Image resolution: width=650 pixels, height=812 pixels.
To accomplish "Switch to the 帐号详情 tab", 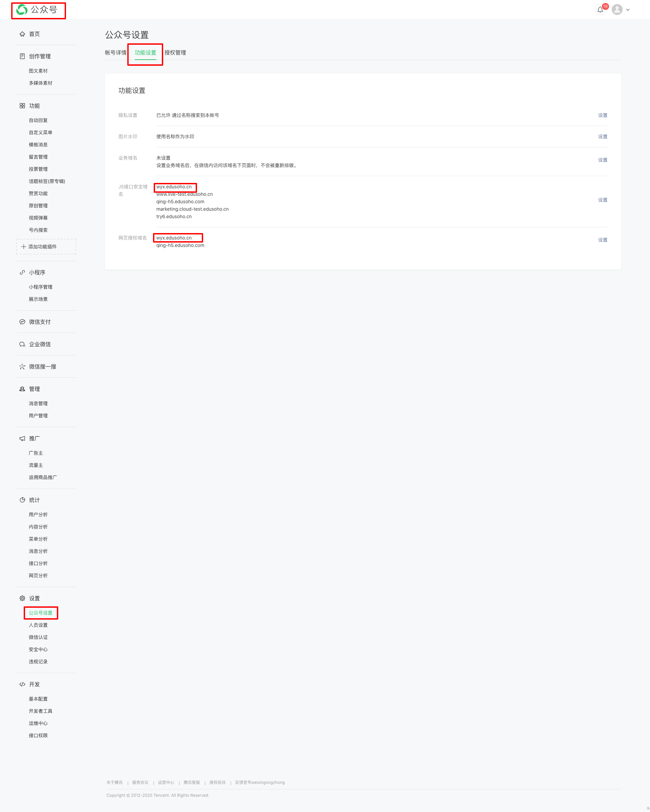I will click(x=115, y=53).
